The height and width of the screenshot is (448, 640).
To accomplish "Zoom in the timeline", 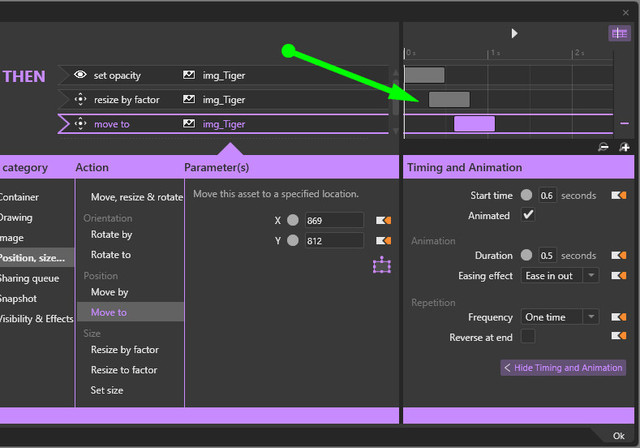I will click(624, 147).
